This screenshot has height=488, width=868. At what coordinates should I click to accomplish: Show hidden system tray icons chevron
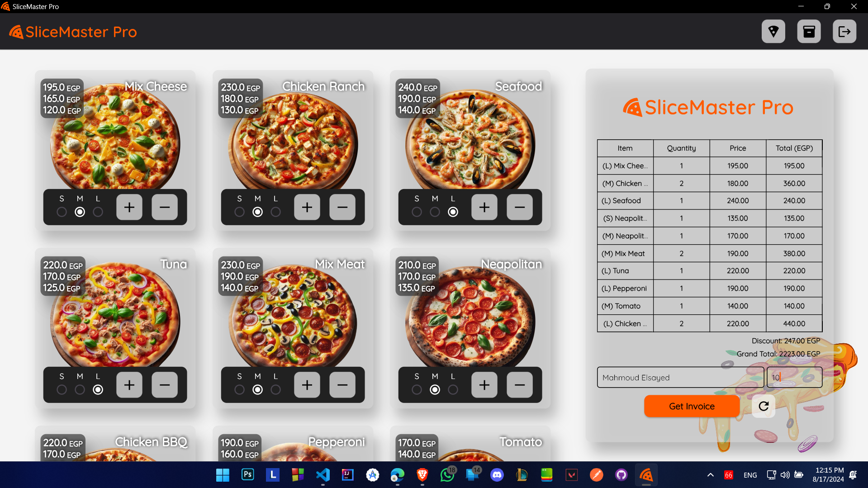711,475
